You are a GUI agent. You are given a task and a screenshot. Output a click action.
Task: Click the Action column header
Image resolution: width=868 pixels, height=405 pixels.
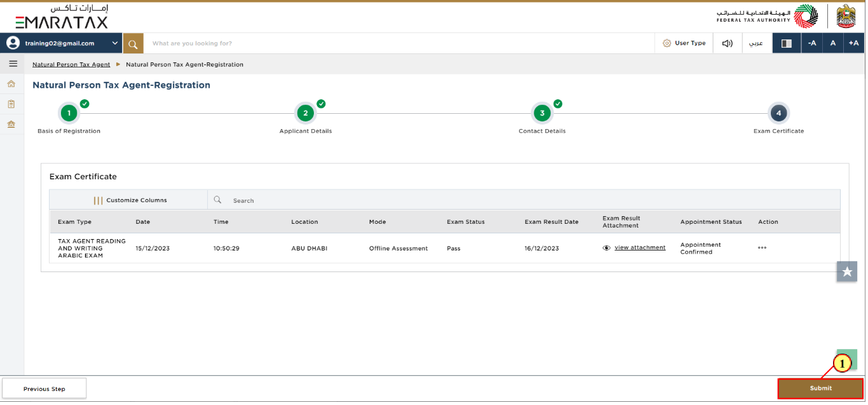[768, 222]
